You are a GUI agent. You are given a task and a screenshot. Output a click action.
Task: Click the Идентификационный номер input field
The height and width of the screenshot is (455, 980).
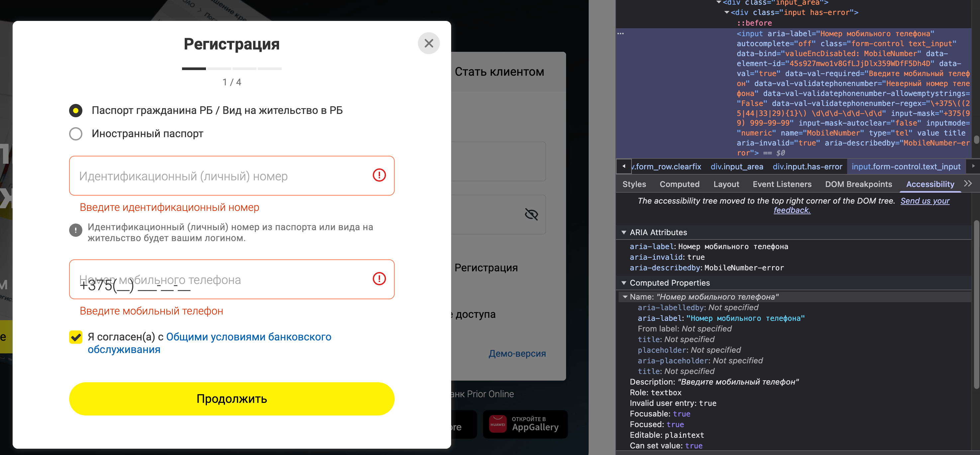coord(221,176)
